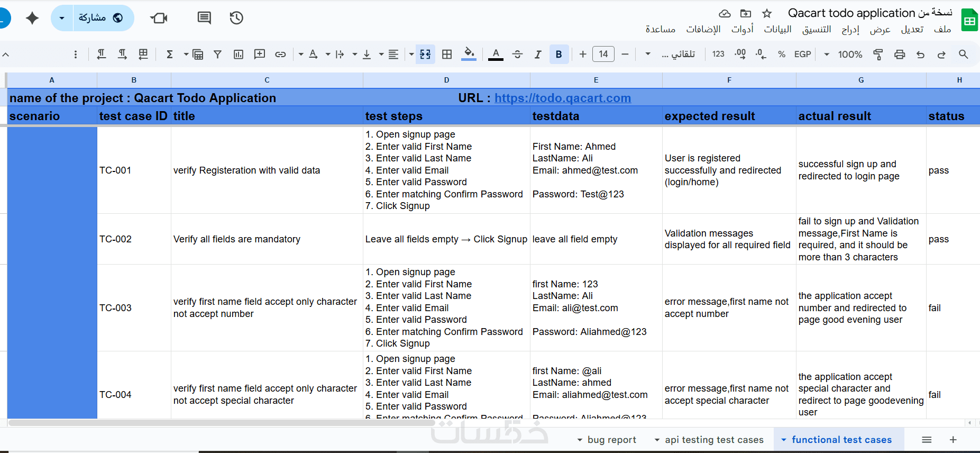Click the مشاركة share button
Image resolution: width=980 pixels, height=453 pixels.
pos(103,18)
